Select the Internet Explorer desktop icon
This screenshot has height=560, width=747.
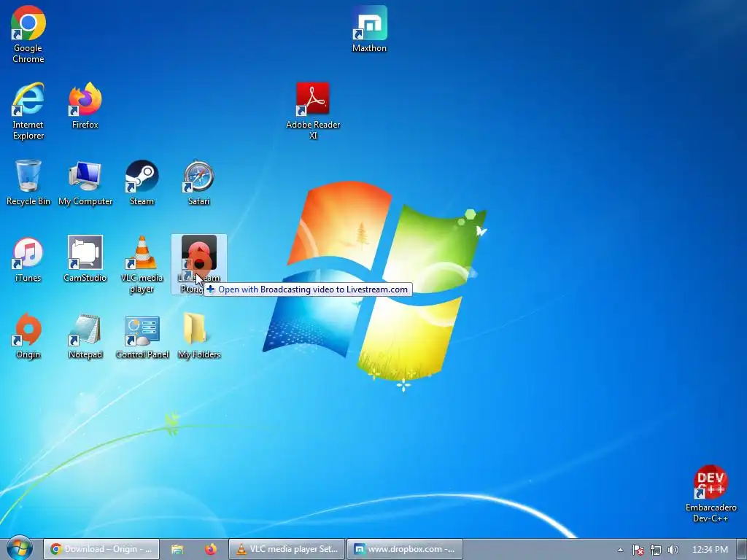[x=28, y=111]
